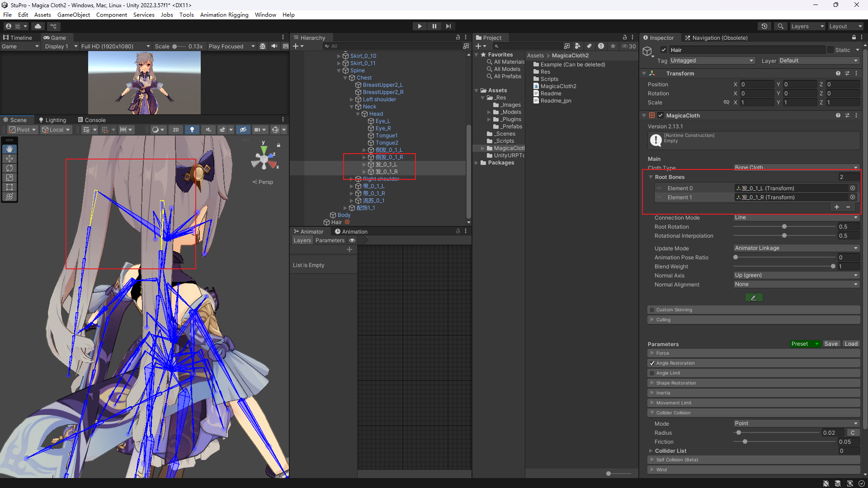Toggle the Hair object active checkbox
The width and height of the screenshot is (868, 488).
(664, 50)
